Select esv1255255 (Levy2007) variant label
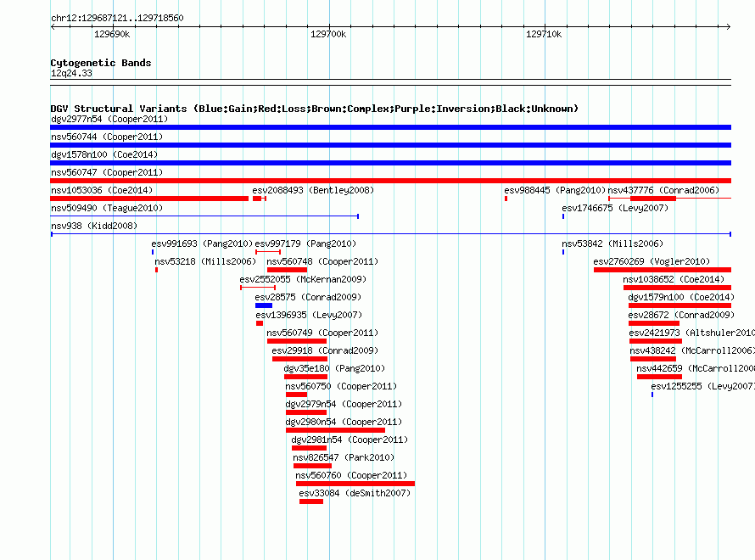The width and height of the screenshot is (755, 560). pyautogui.click(x=703, y=386)
